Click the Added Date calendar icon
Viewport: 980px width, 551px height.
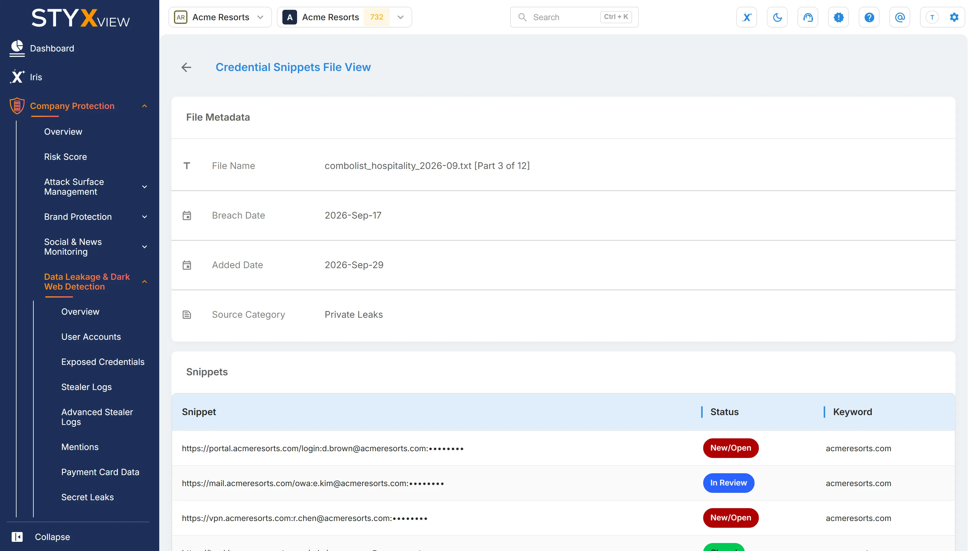(x=187, y=265)
